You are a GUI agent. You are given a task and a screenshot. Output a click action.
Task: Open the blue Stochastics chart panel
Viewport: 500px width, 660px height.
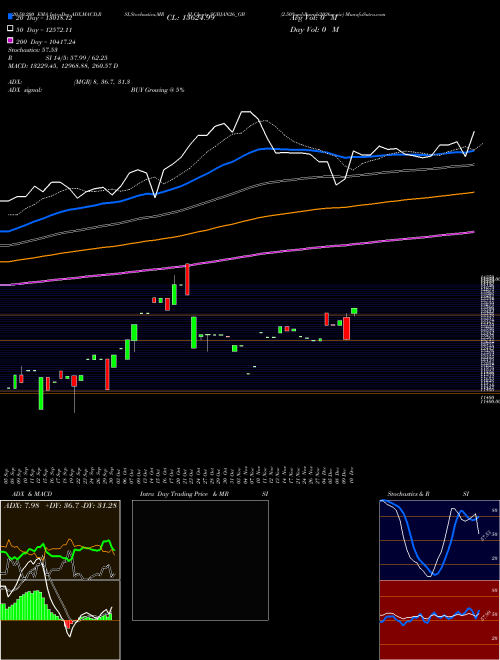(x=439, y=540)
